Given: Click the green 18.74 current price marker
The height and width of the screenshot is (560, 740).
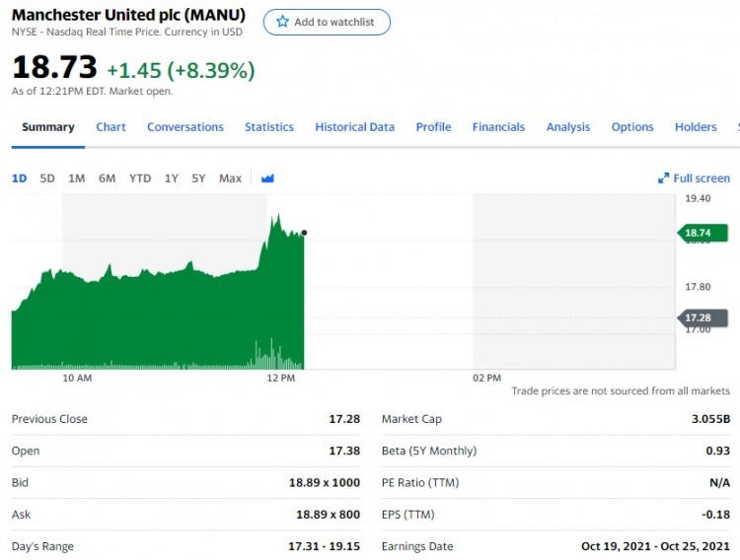Looking at the screenshot, I should [x=703, y=233].
